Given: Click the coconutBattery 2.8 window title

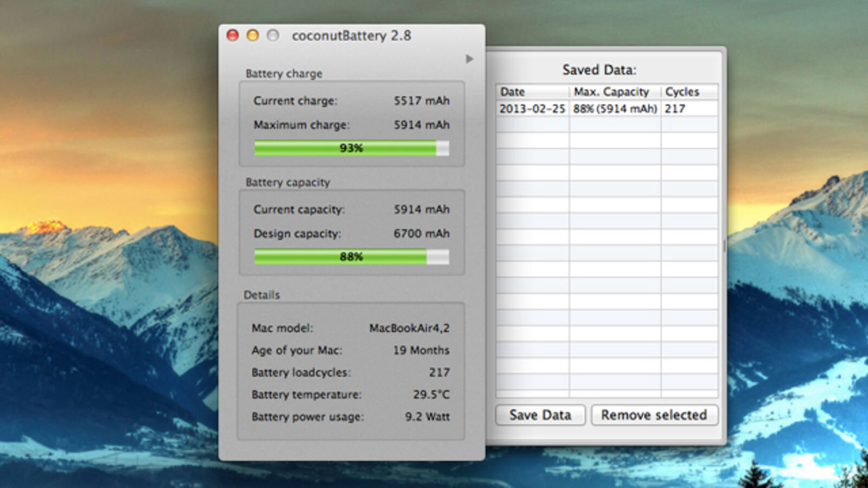Looking at the screenshot, I should click(x=352, y=36).
